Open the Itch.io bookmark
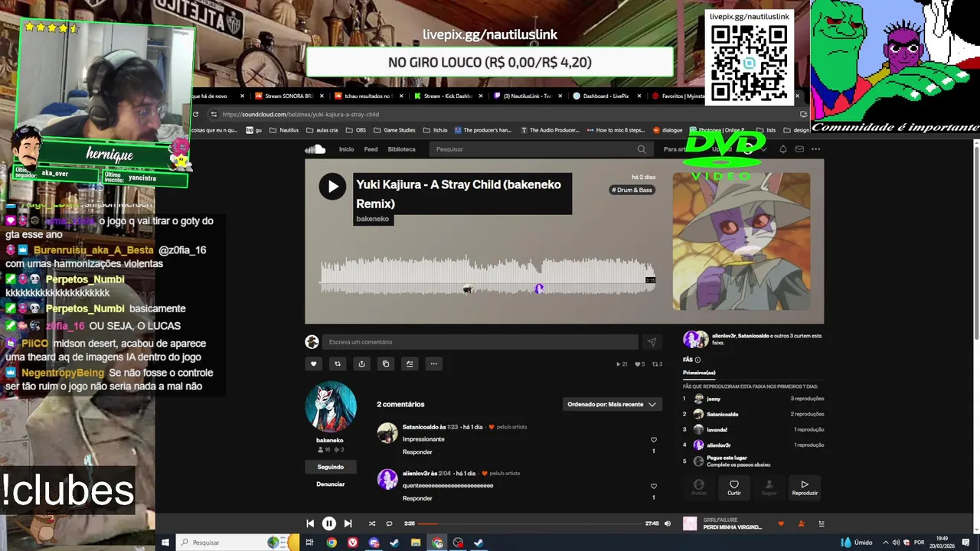This screenshot has height=551, width=980. point(436,130)
